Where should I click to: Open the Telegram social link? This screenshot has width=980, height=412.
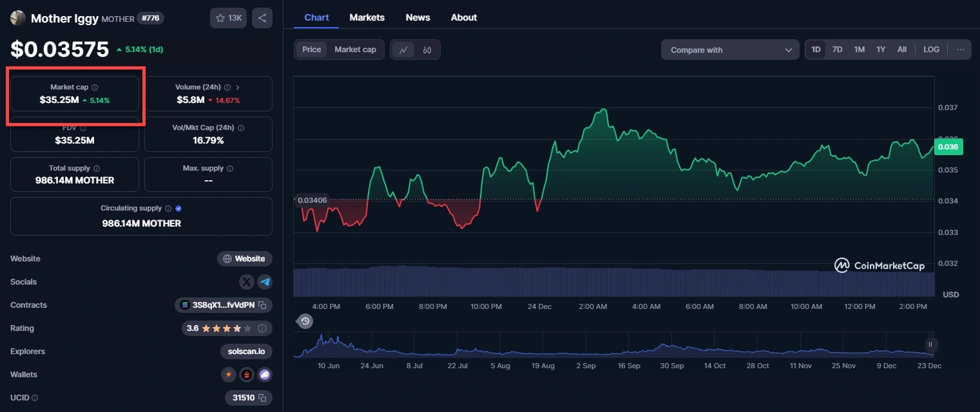tap(265, 282)
